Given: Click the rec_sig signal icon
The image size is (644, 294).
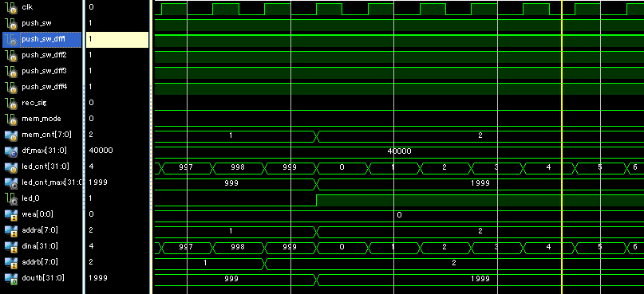Looking at the screenshot, I should 10,104.
